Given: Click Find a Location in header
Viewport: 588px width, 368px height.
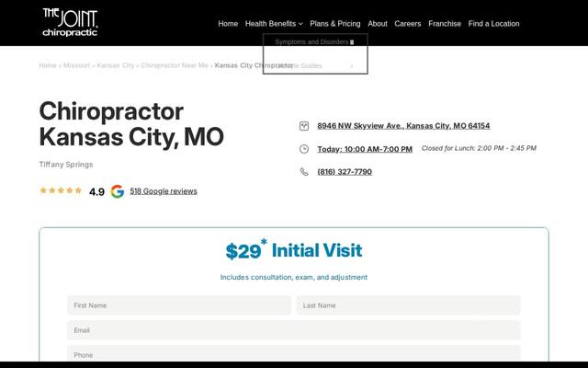Looking at the screenshot, I should point(493,24).
